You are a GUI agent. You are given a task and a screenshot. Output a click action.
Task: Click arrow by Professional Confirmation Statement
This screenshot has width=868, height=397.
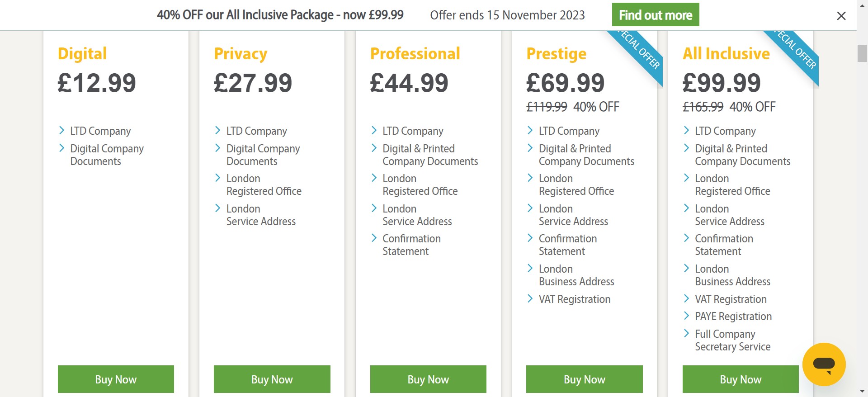click(374, 238)
